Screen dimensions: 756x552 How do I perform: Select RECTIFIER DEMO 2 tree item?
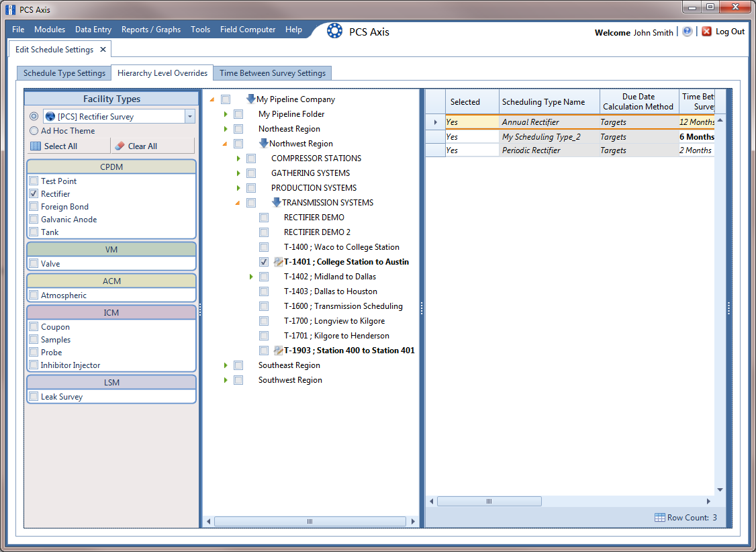[x=317, y=232]
